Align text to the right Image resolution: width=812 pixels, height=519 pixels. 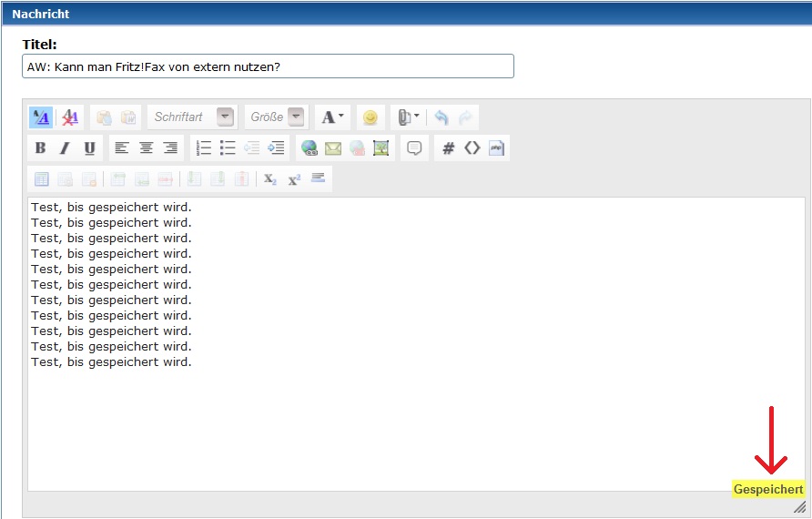coord(170,148)
